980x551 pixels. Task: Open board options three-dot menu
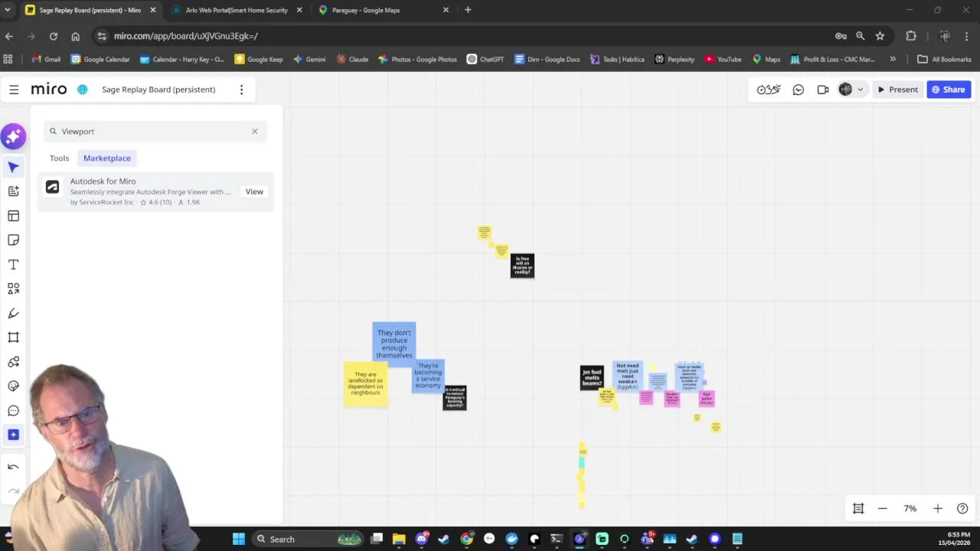(x=241, y=90)
